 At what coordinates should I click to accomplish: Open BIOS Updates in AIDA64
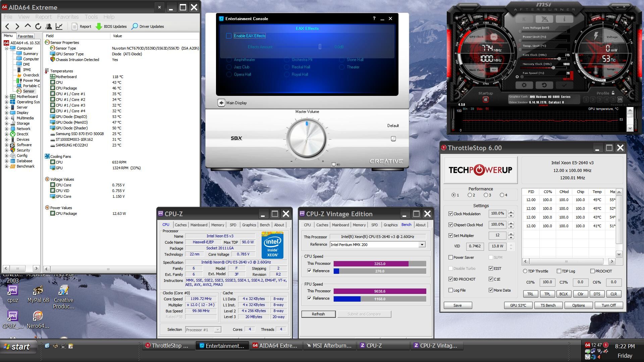tap(111, 26)
